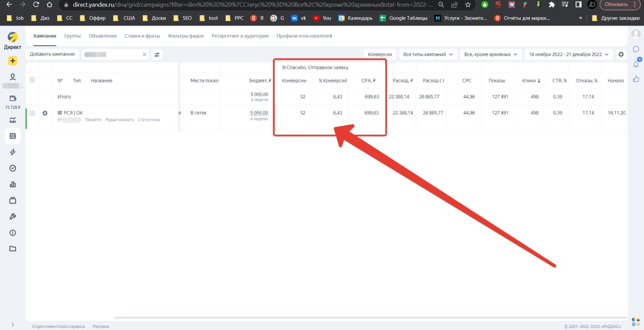Open the chat bubble icon on right panel
This screenshot has width=644, height=330.
(636, 49)
